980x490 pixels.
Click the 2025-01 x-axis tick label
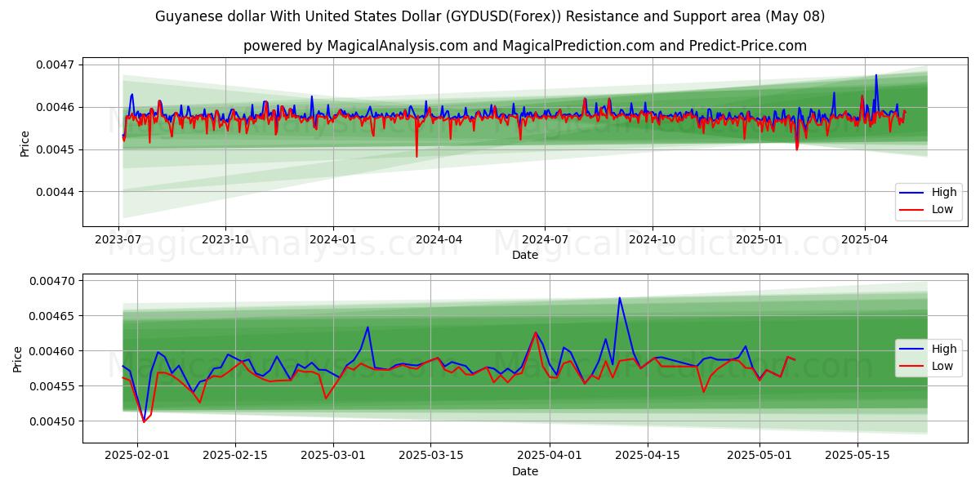(x=759, y=241)
